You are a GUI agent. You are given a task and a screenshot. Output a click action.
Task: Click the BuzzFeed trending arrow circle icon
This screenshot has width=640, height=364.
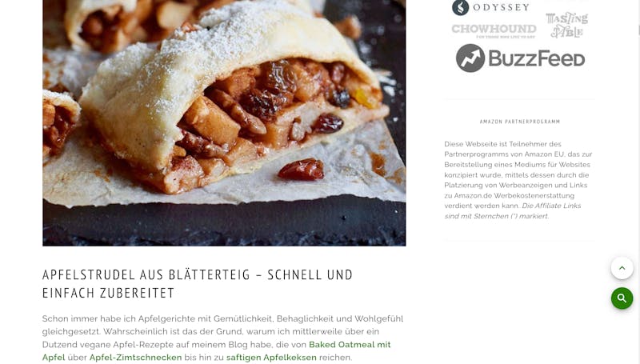[x=470, y=58]
